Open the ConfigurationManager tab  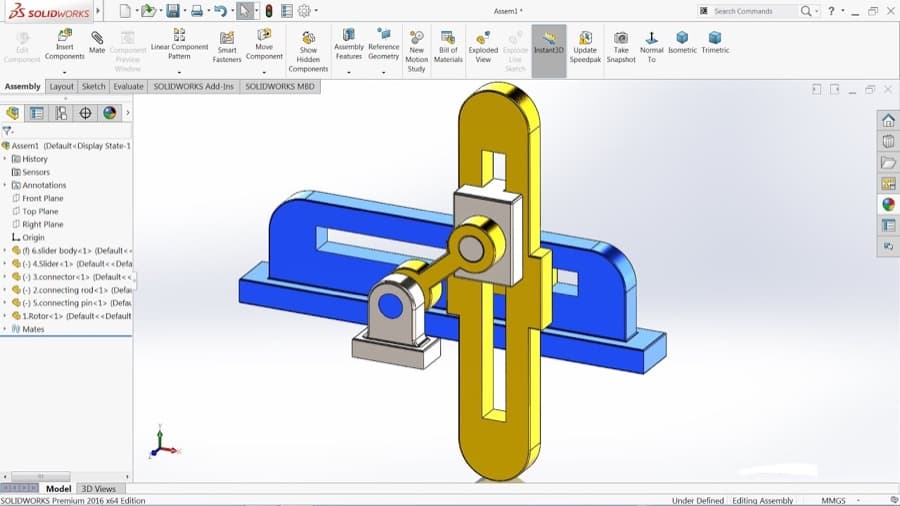click(x=61, y=113)
